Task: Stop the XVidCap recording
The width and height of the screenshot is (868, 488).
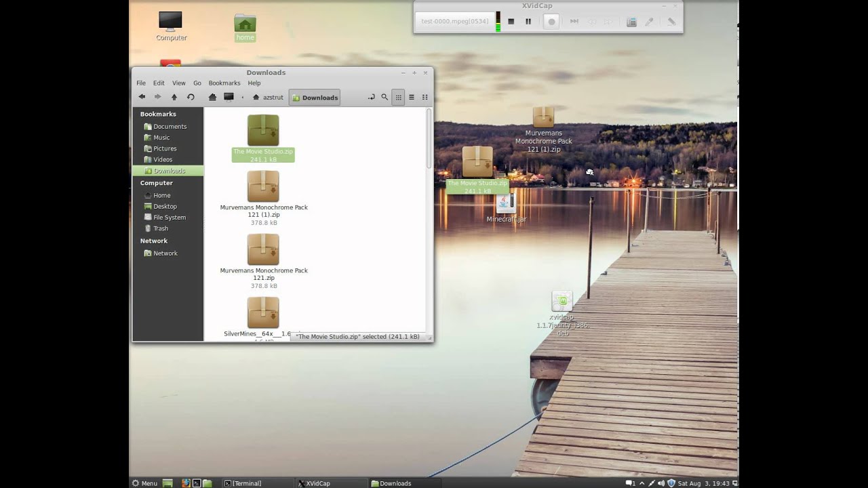Action: point(511,22)
